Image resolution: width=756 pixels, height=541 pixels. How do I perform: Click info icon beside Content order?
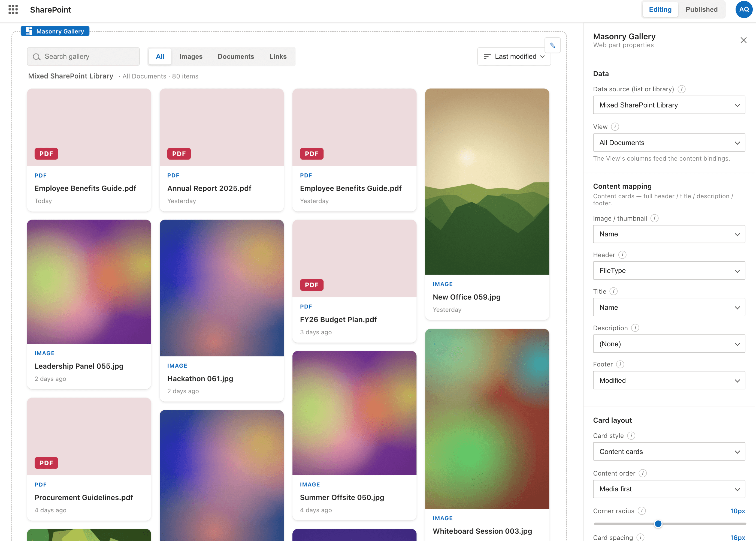(642, 473)
